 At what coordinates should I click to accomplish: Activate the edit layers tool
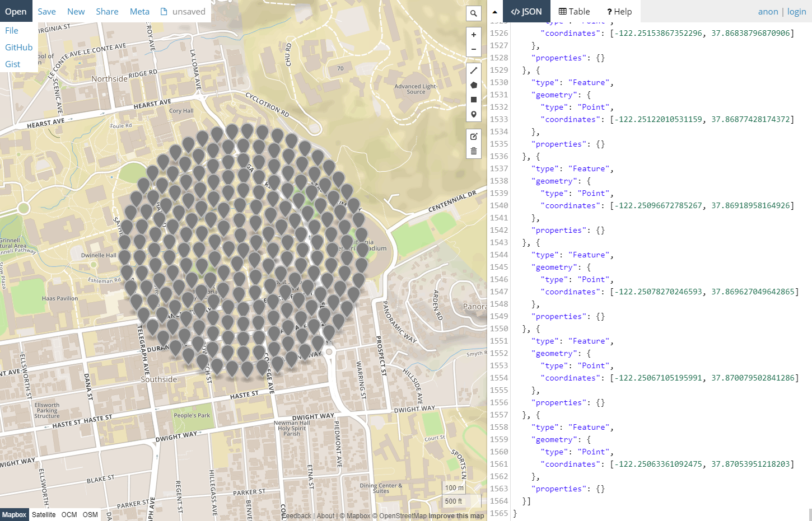[x=474, y=137]
